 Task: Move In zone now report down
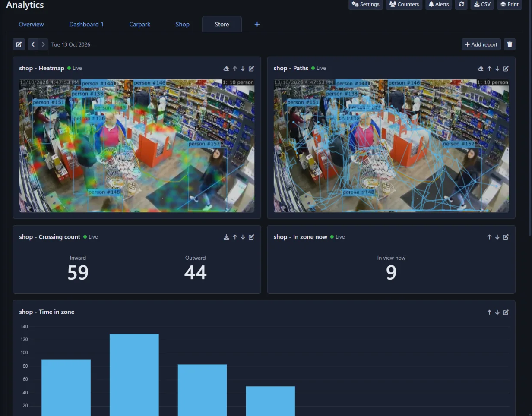[497, 237]
